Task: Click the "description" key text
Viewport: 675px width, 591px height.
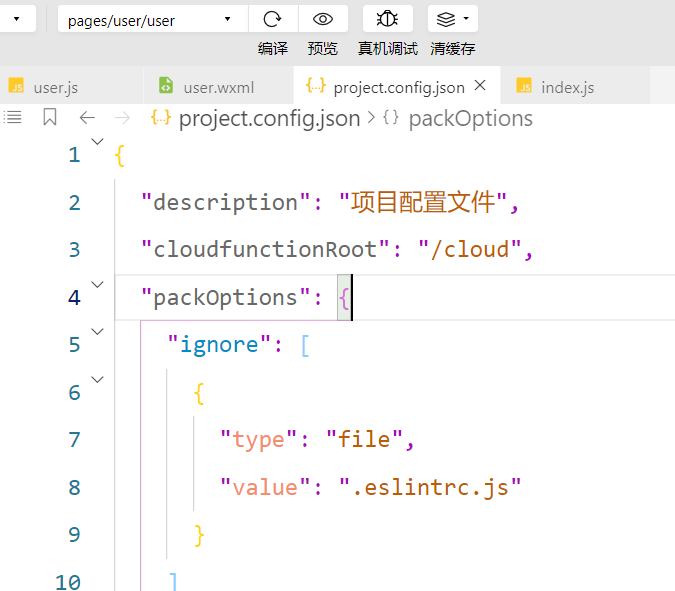Action: [226, 202]
